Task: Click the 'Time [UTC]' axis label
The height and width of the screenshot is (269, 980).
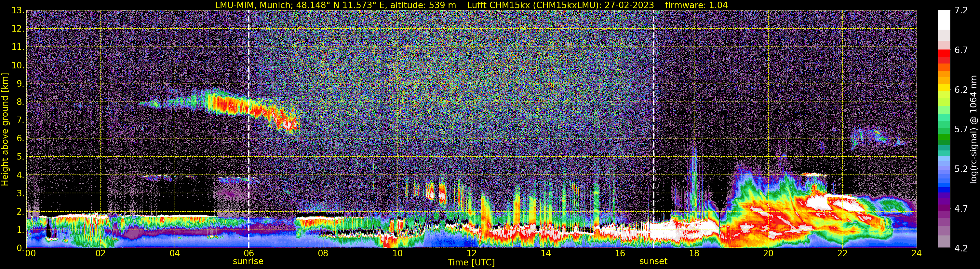Action: (x=471, y=262)
